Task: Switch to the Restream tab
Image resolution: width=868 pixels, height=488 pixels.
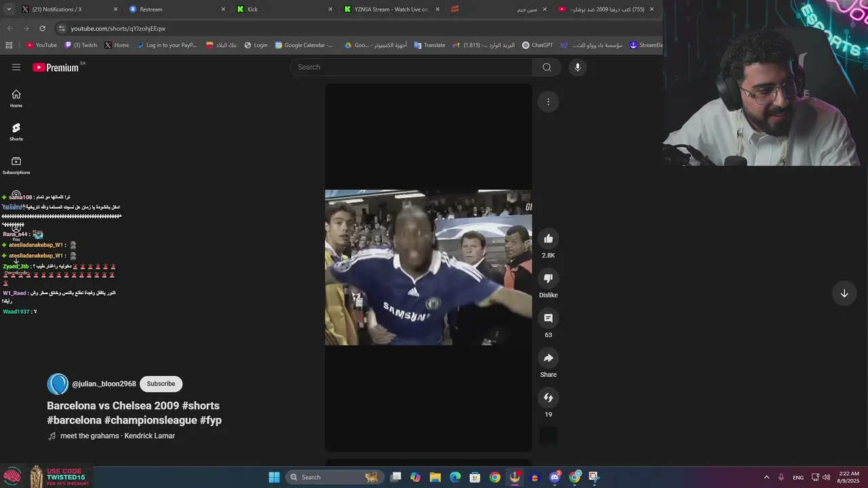Action: coord(178,9)
